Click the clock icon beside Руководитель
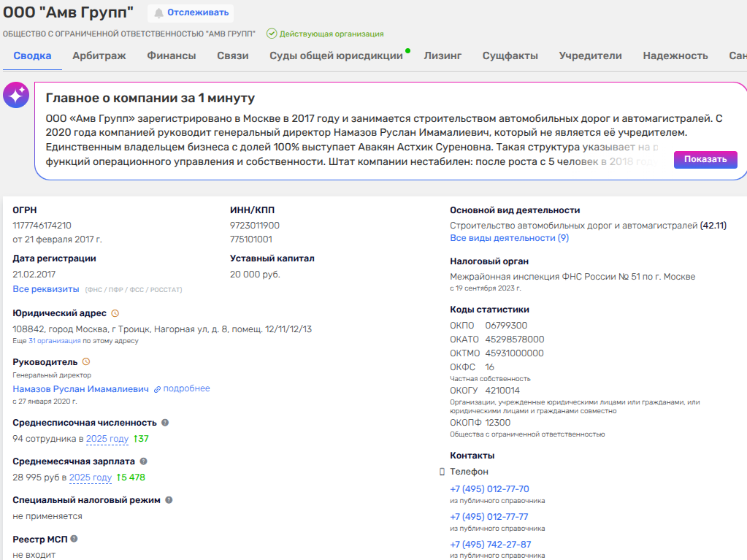Viewport: 747px width, 560px height. coord(86,362)
